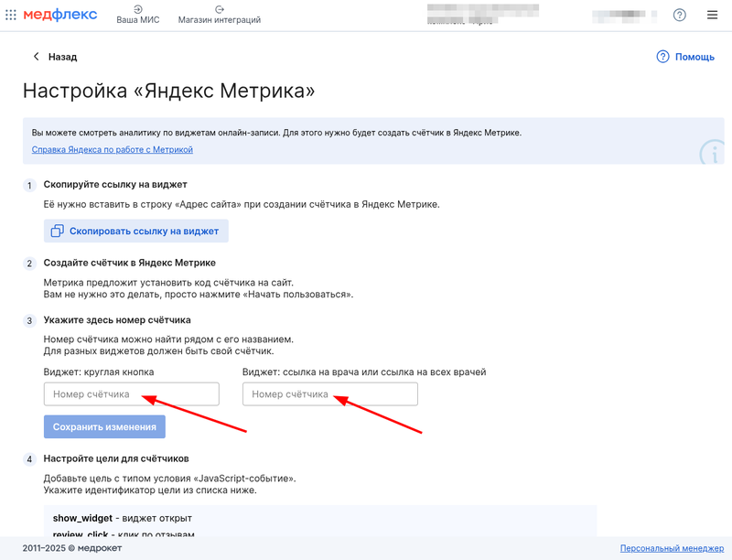
Task: Click the copy icon in the copy-link button
Action: (x=58, y=231)
